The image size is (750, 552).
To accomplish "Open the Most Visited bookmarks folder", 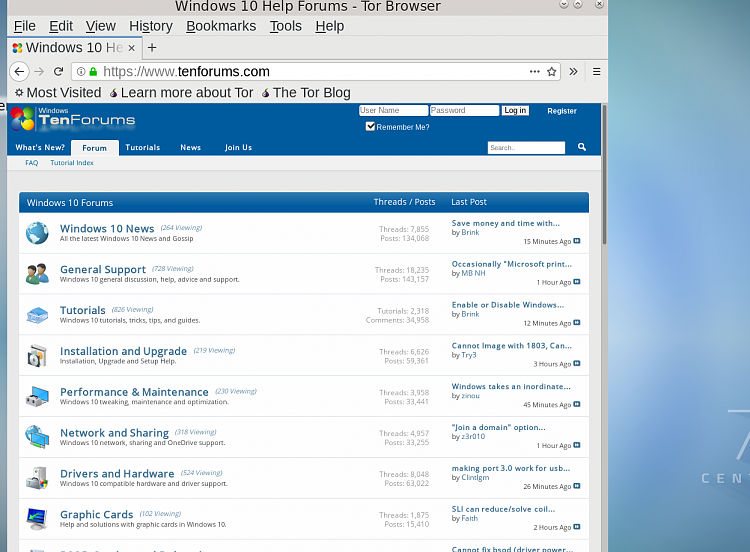I will 58,92.
